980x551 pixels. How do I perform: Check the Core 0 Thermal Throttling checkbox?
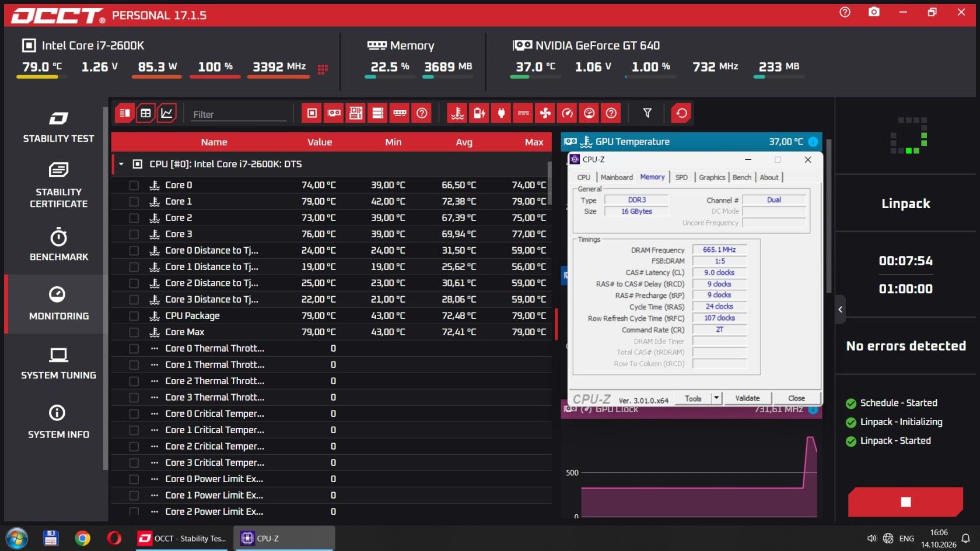pyautogui.click(x=134, y=349)
